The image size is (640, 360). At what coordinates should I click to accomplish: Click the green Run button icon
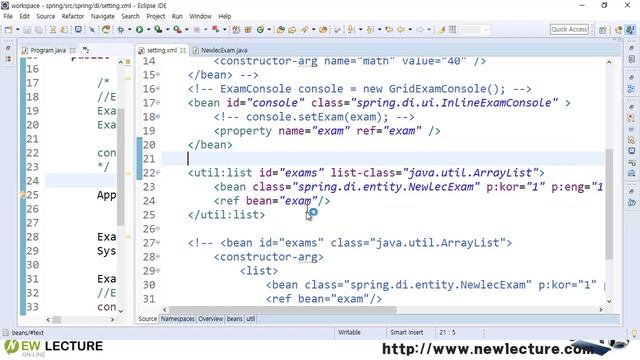click(140, 29)
